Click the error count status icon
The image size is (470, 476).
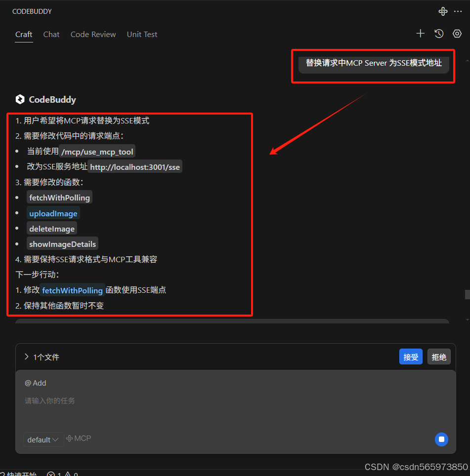click(x=54, y=474)
